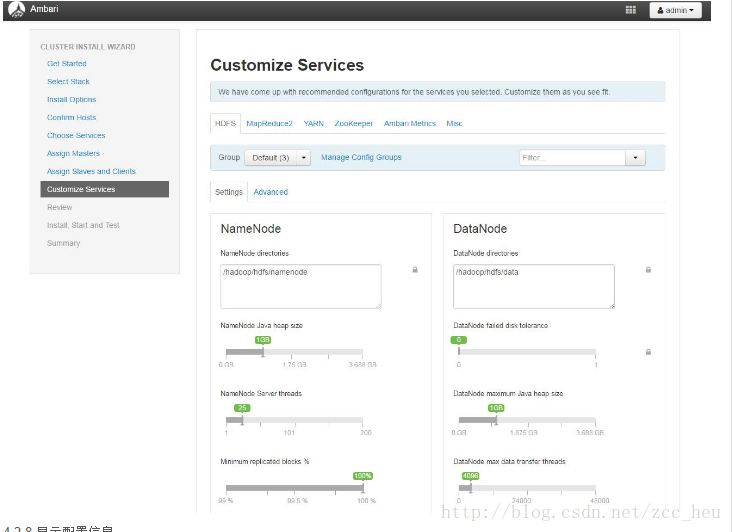
Task: Click the Default (3) group button
Action: [x=271, y=158]
